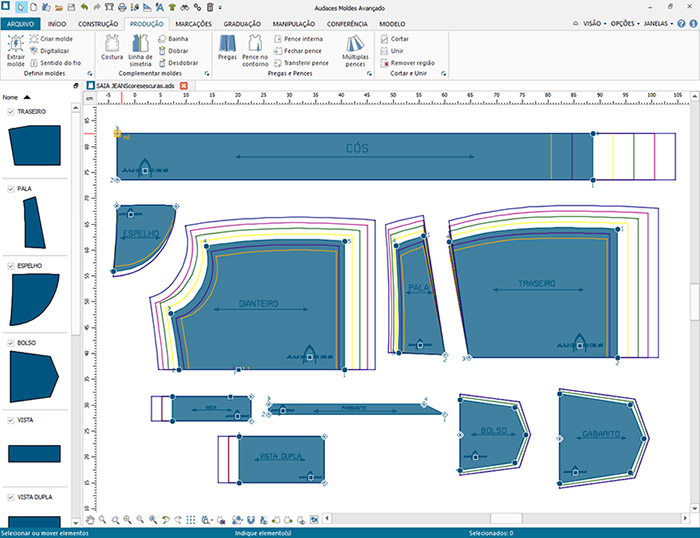Select the Pregas pleats tool

[227, 47]
